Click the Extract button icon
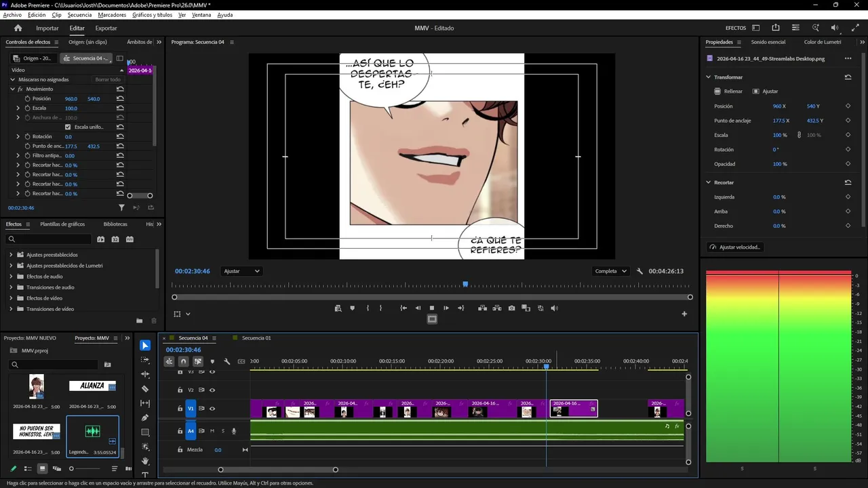 tap(497, 308)
